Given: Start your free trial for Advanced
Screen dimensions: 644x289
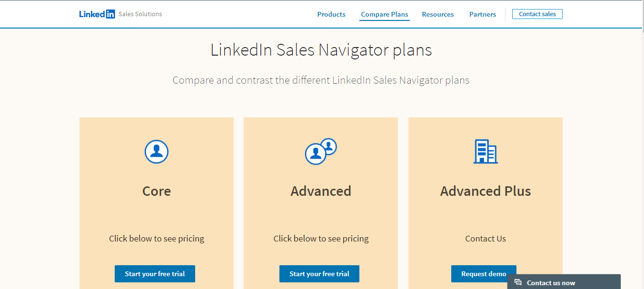Looking at the screenshot, I should point(319,274).
